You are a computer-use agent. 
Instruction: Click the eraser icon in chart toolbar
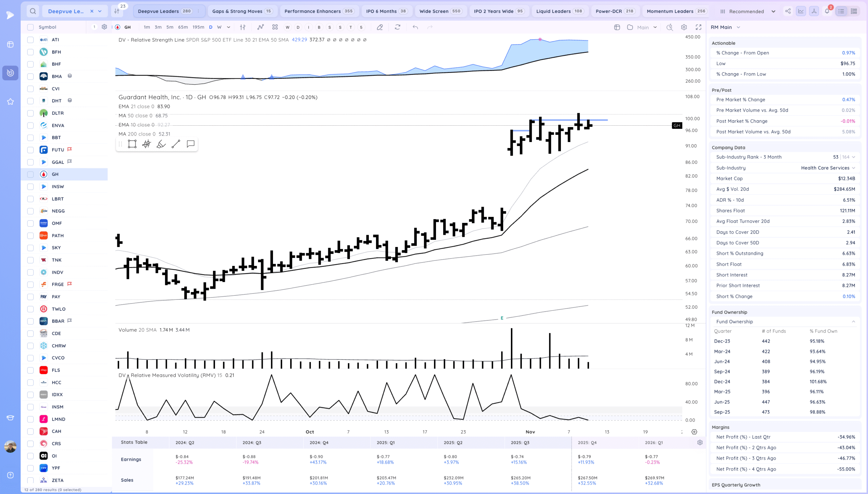pos(379,27)
